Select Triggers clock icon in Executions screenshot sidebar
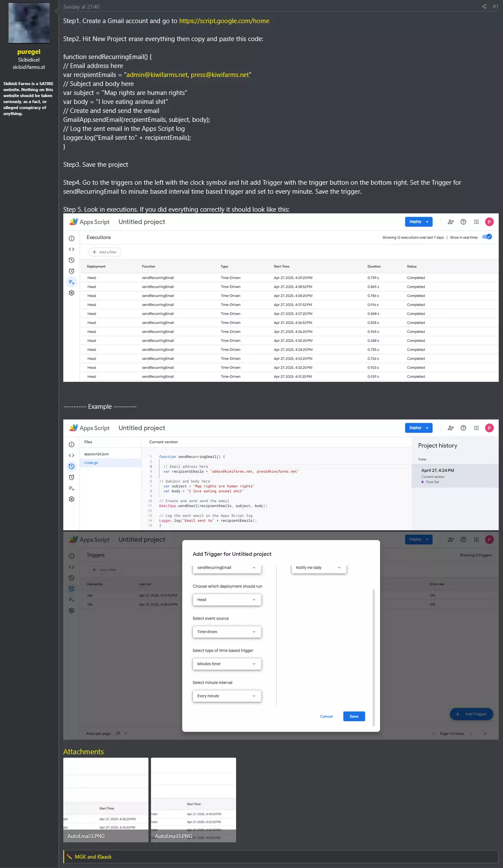The height and width of the screenshot is (868, 503). tap(71, 271)
